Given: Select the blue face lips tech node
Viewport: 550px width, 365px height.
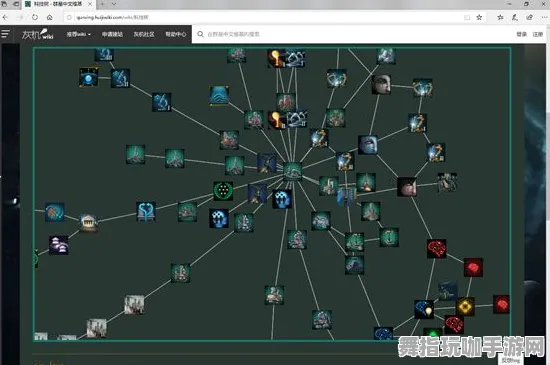Looking at the screenshot, I should coord(368,145).
